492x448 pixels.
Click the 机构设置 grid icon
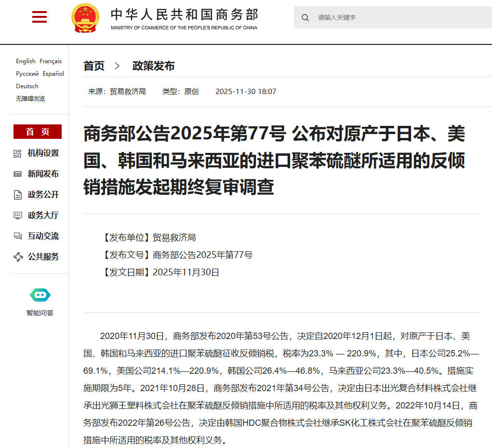click(x=18, y=153)
